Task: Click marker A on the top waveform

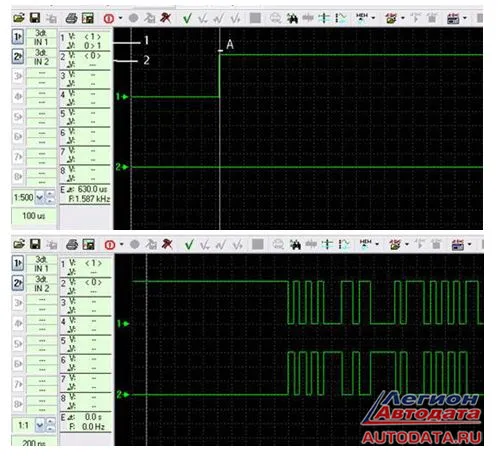Action: [230, 44]
